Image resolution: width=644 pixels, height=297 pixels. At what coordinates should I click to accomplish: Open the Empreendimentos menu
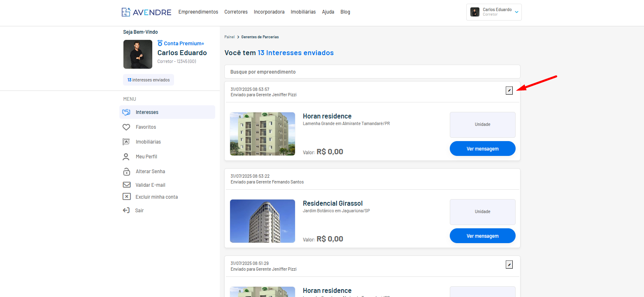click(x=198, y=12)
